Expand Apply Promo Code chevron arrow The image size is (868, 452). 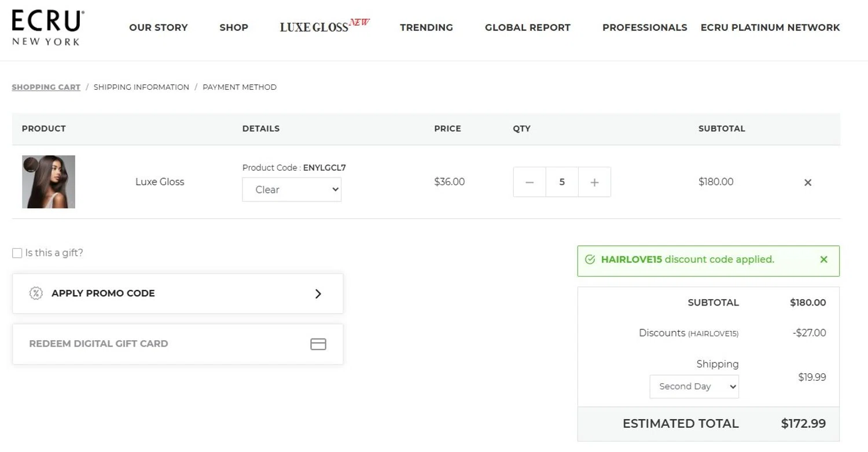click(318, 293)
